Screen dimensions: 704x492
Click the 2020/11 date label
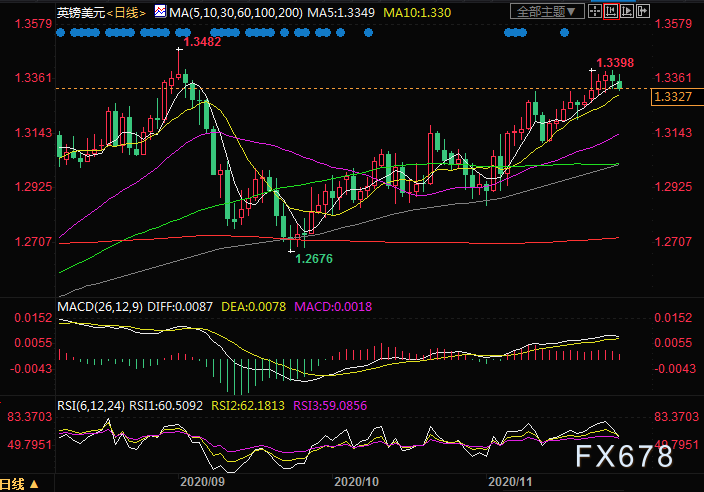click(510, 482)
